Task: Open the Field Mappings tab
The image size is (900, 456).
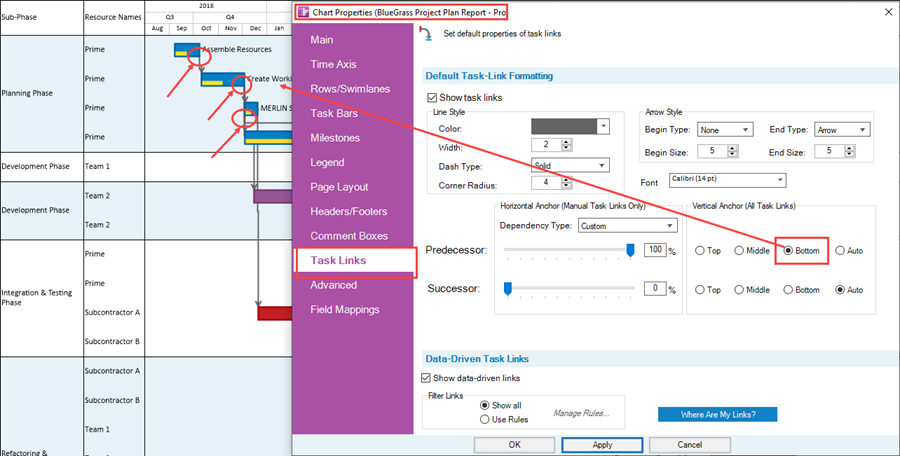Action: click(x=344, y=310)
